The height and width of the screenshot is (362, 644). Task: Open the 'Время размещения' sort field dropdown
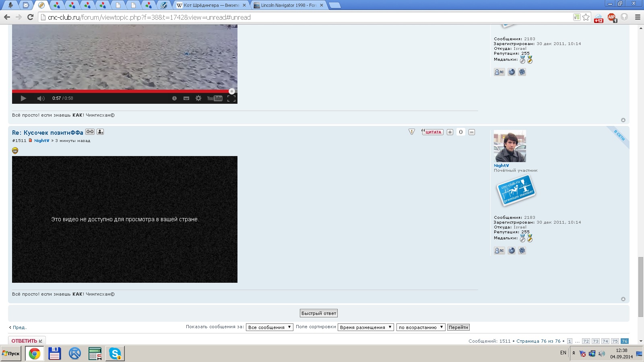coord(366,327)
